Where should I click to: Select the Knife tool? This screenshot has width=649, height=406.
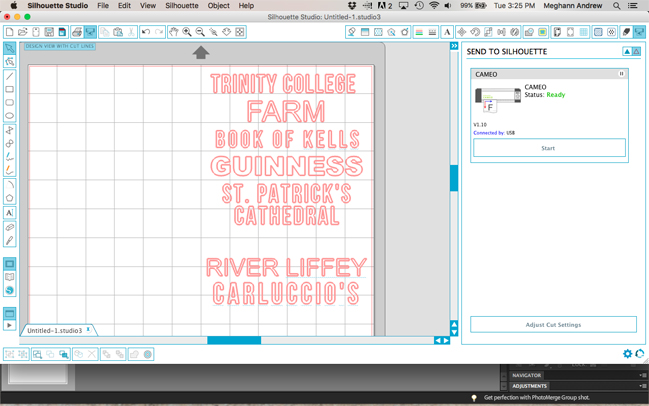10,240
